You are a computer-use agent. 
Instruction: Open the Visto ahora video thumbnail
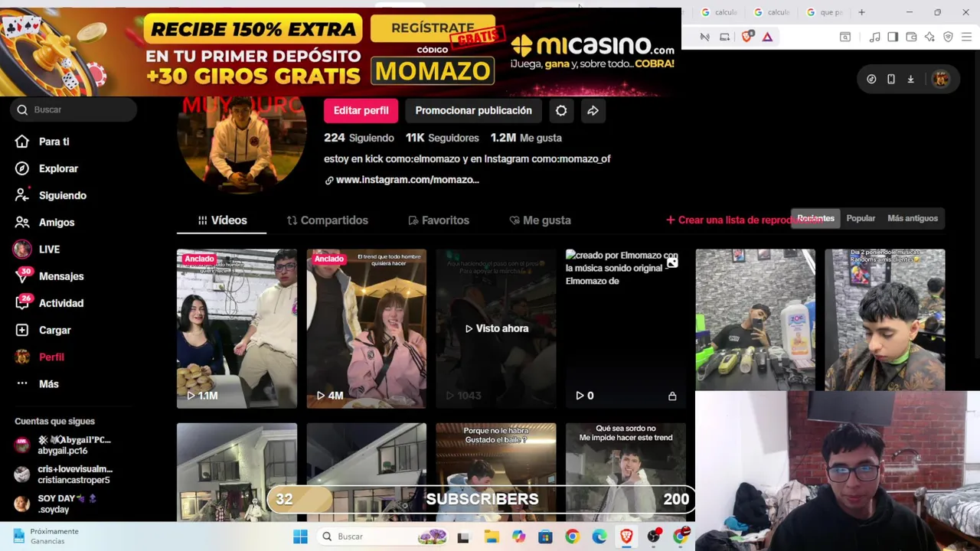496,328
